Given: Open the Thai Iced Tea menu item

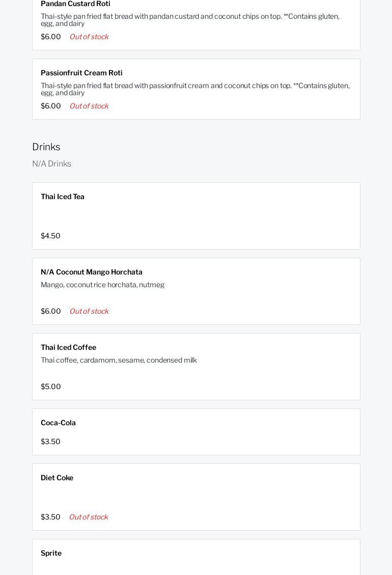Looking at the screenshot, I should point(63,197).
